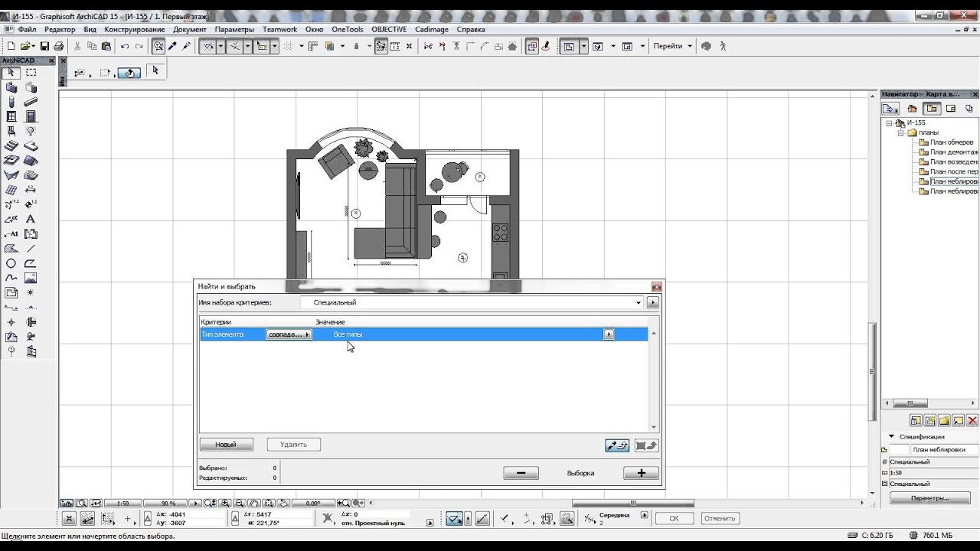Select 'План обмеров' in the navigator tree
The height and width of the screenshot is (551, 980).
click(x=951, y=142)
